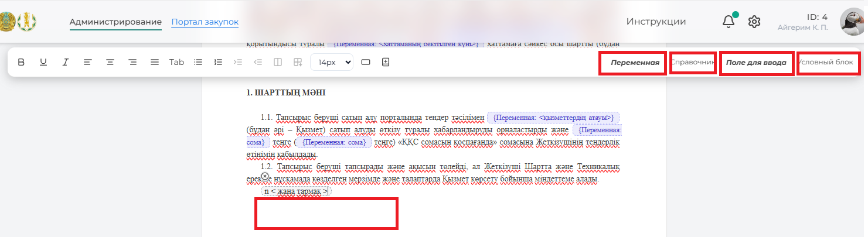
Task: Insert a numbered list
Action: (x=219, y=62)
